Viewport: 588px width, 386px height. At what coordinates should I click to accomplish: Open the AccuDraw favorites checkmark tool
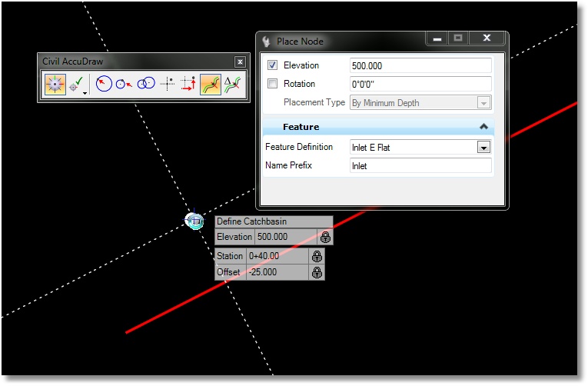point(77,84)
